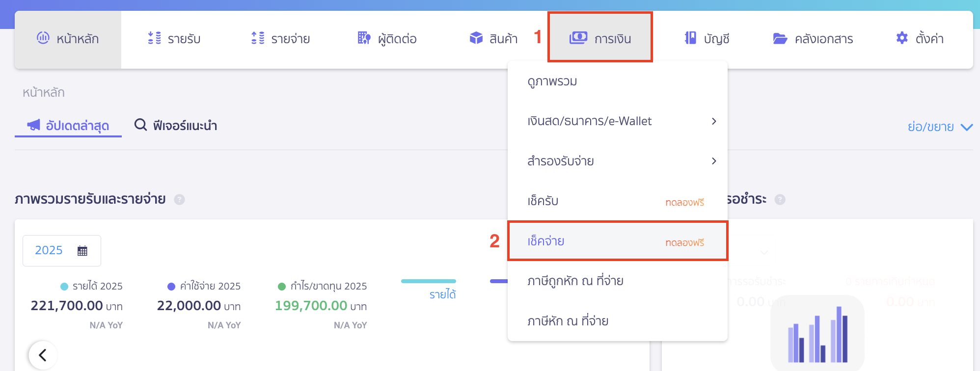Open บัญชี via the ledger icon
The width and height of the screenshot is (980, 371).
coord(689,37)
